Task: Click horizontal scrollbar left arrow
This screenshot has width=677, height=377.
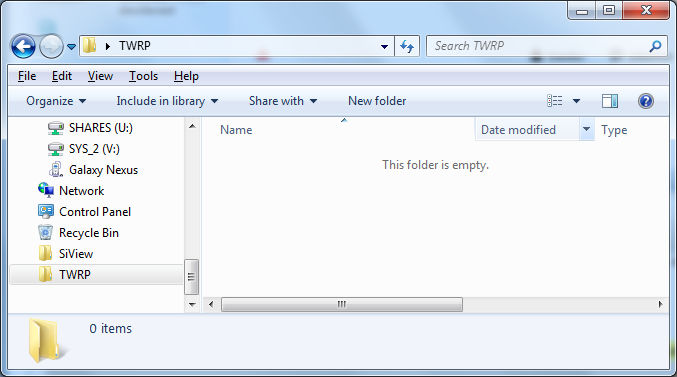Action: click(x=211, y=304)
